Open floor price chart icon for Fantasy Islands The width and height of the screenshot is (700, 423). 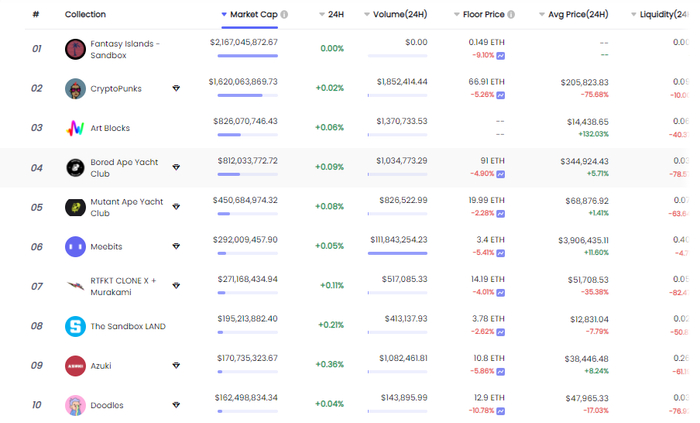point(501,56)
